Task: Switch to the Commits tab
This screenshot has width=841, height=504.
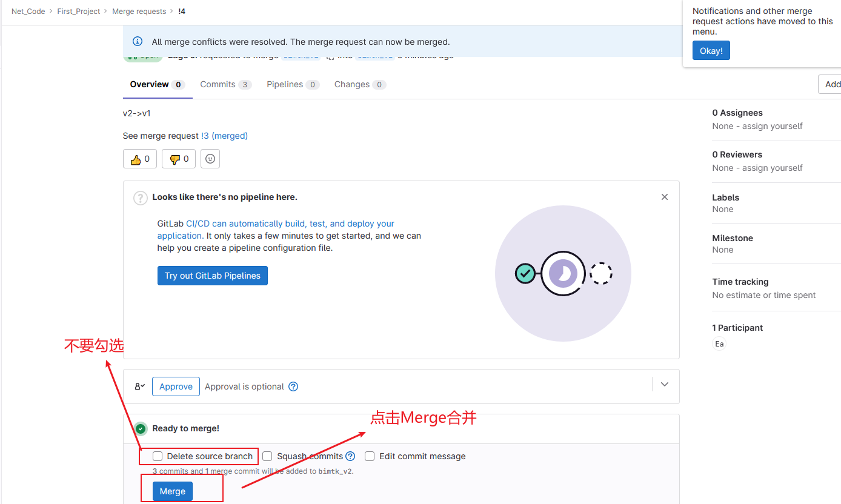Action: pos(225,85)
